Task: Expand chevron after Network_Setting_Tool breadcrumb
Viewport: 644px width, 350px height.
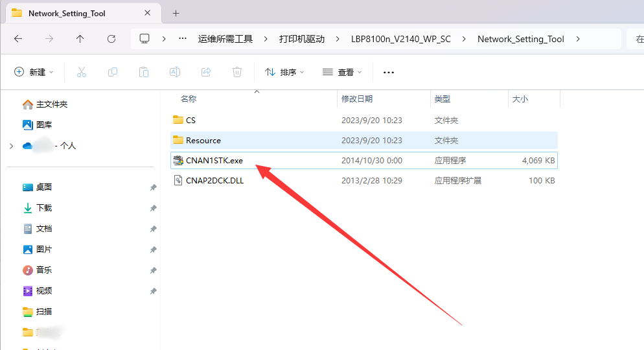Action: click(x=578, y=39)
